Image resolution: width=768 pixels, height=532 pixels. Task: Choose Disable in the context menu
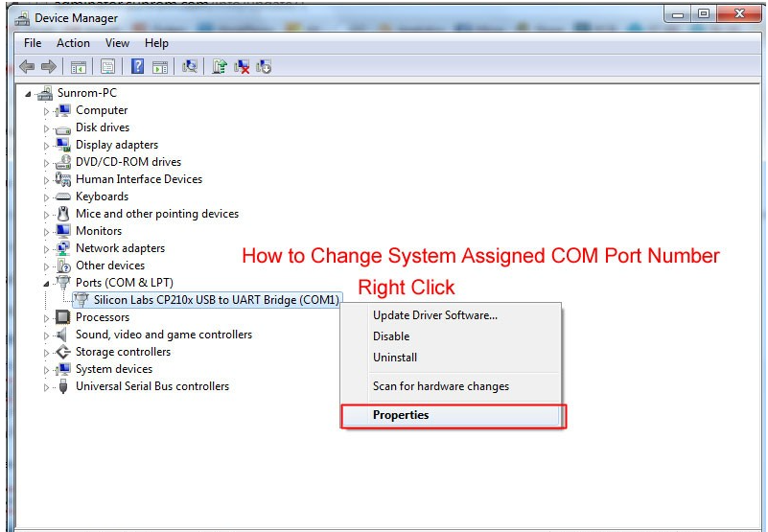tap(391, 336)
